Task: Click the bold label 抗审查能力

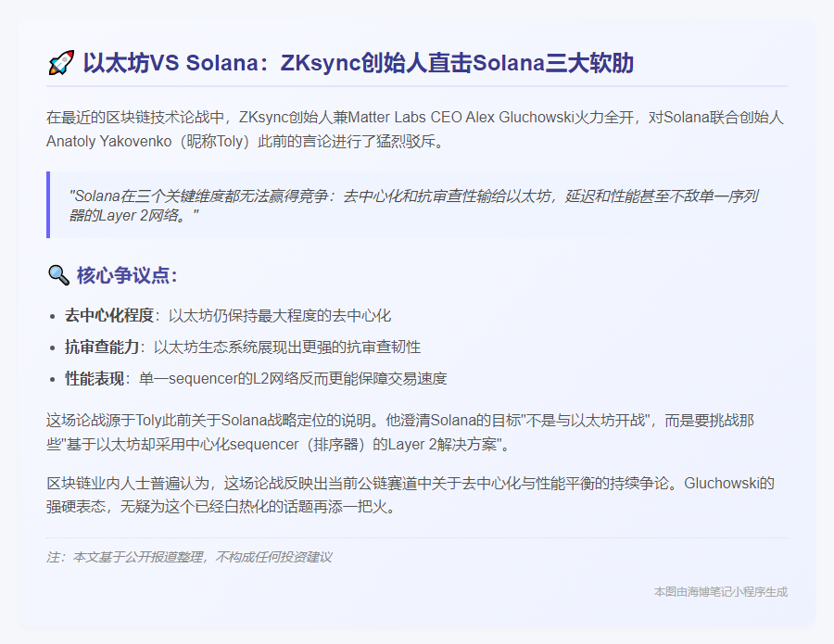Action: tap(102, 347)
